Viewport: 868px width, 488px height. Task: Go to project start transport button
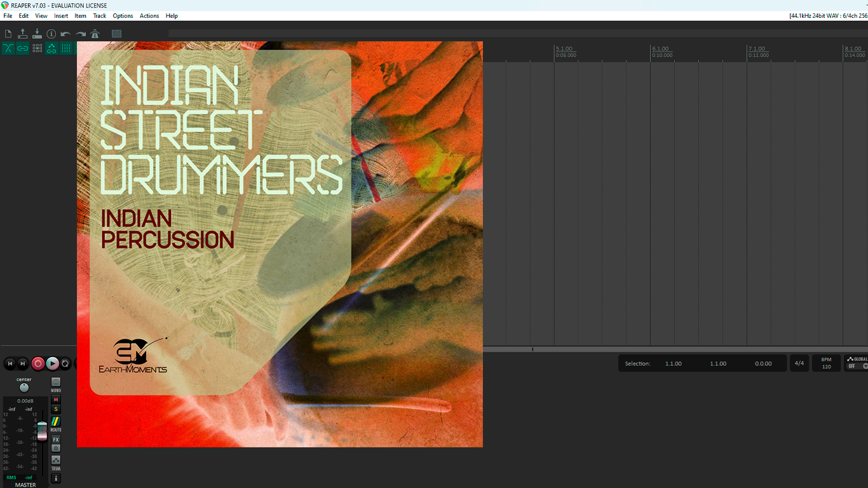click(x=10, y=363)
